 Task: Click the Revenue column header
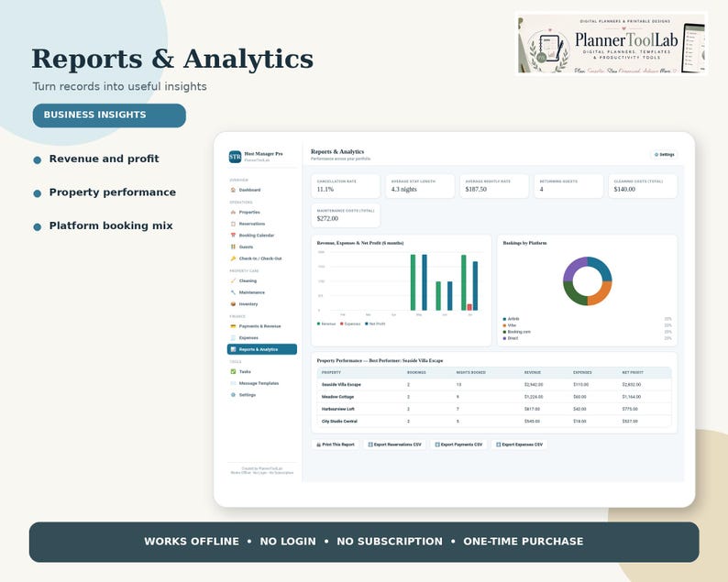[x=533, y=373]
